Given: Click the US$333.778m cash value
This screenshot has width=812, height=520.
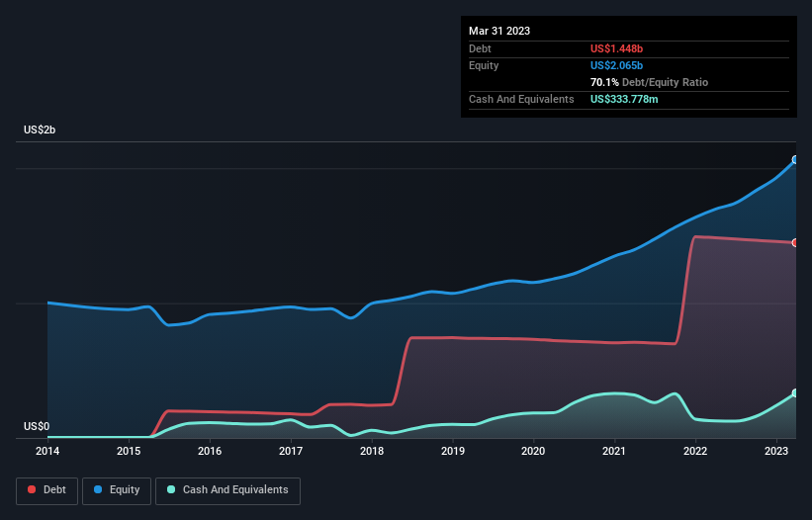Looking at the screenshot, I should [624, 99].
